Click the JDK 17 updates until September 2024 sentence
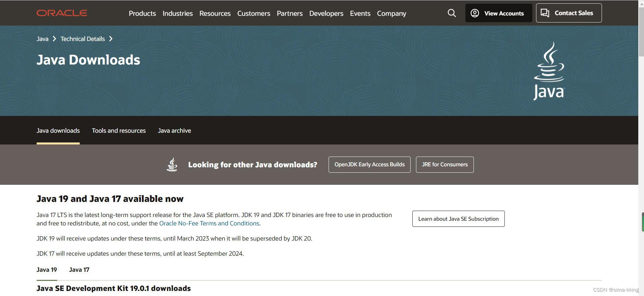Viewport: 644px width, 296px height. (140, 254)
